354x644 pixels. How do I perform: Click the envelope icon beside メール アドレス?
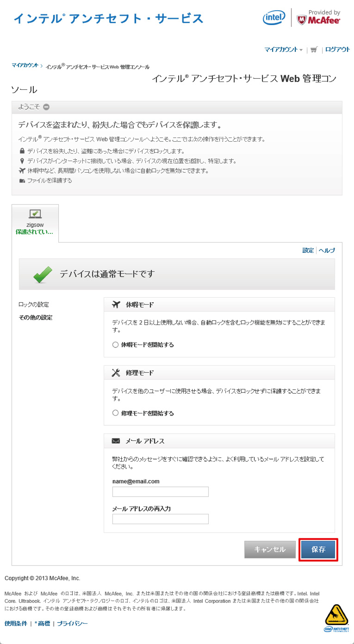click(116, 441)
